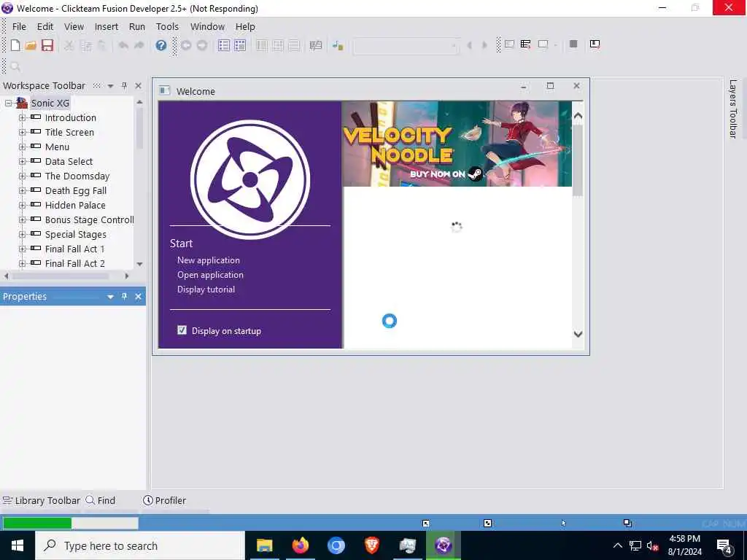Viewport: 747px width, 560px height.
Task: Expand the Data Select frame node
Action: pos(22,161)
